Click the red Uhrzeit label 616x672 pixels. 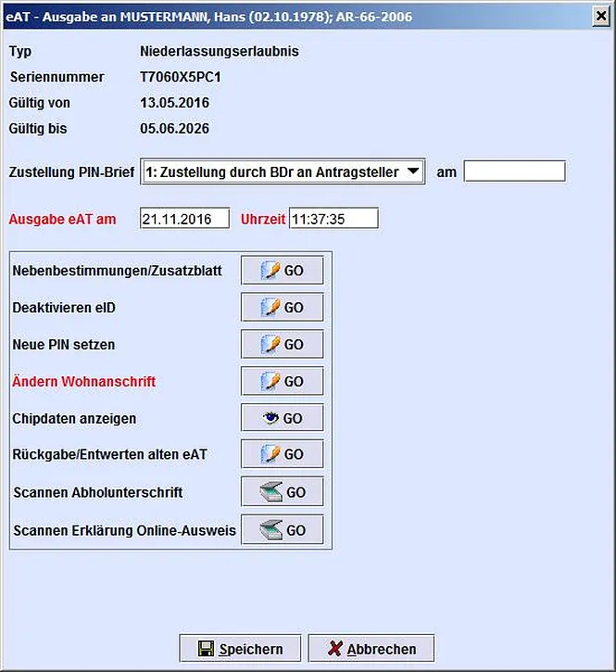[x=263, y=219]
